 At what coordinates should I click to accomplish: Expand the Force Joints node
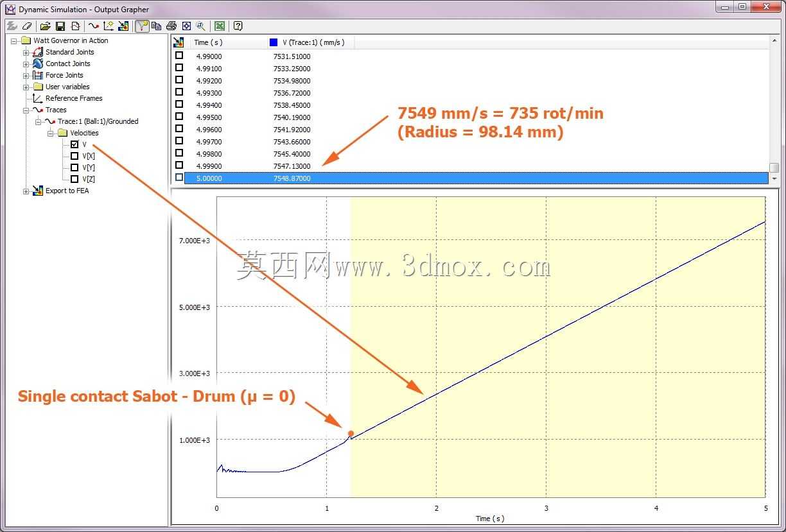click(x=26, y=75)
